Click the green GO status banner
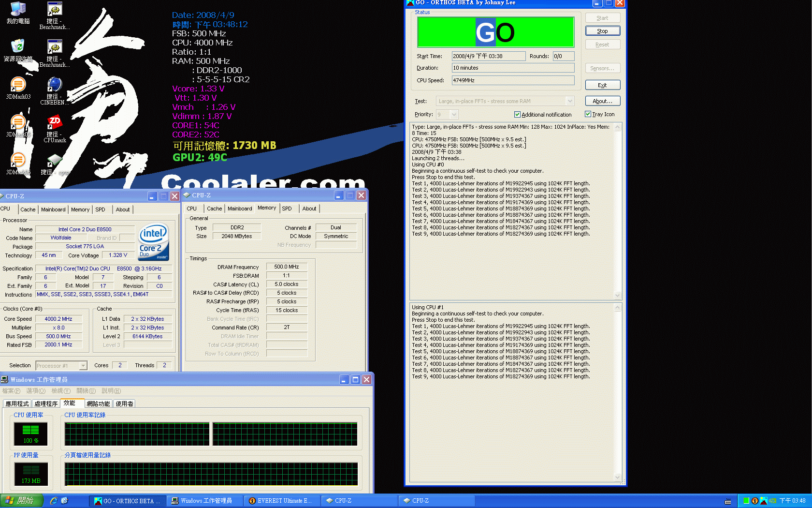 495,32
